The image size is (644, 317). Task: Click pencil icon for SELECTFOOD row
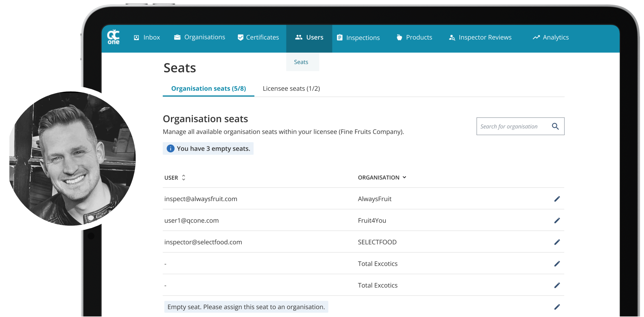(x=557, y=242)
